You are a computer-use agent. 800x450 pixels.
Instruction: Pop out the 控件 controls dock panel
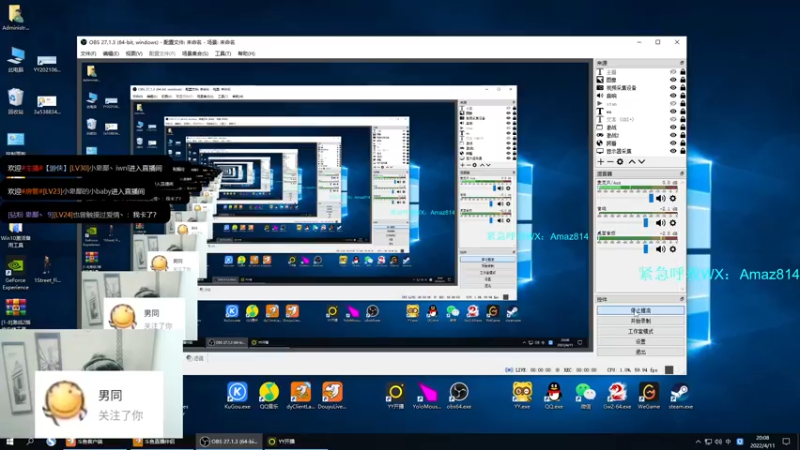[682, 299]
